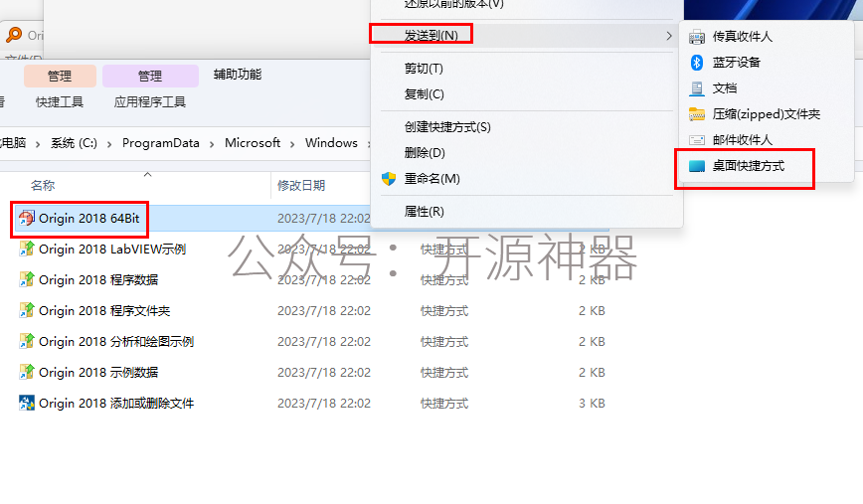863x504 pixels.
Task: Click the Origin 2018 示例数据 file icon
Action: click(27, 373)
